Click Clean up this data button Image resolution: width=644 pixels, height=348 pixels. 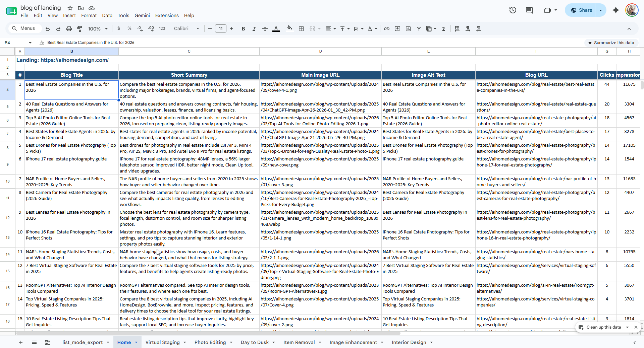click(x=600, y=327)
